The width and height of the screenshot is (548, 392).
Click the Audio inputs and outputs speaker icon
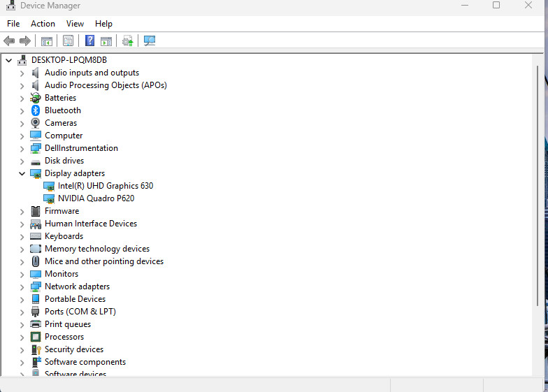[35, 73]
